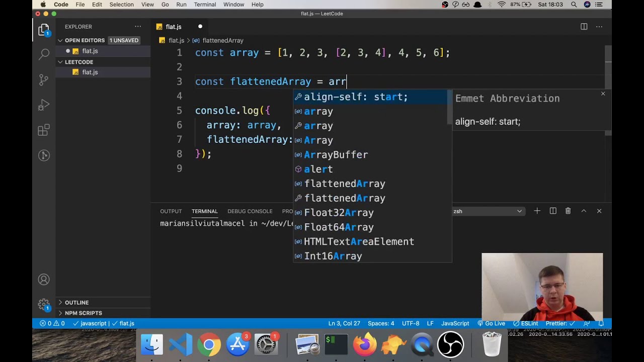The height and width of the screenshot is (362, 644).
Task: Open editor more actions ellipsis
Action: (x=599, y=27)
